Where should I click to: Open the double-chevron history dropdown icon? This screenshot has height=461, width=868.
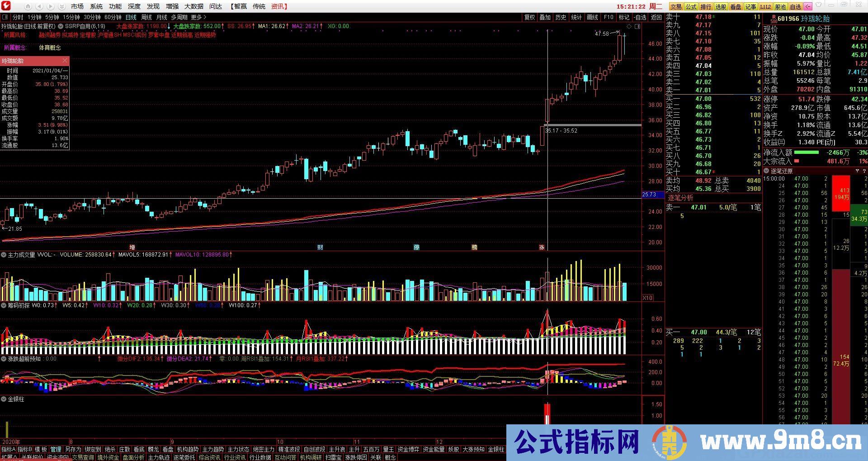coord(62,6)
